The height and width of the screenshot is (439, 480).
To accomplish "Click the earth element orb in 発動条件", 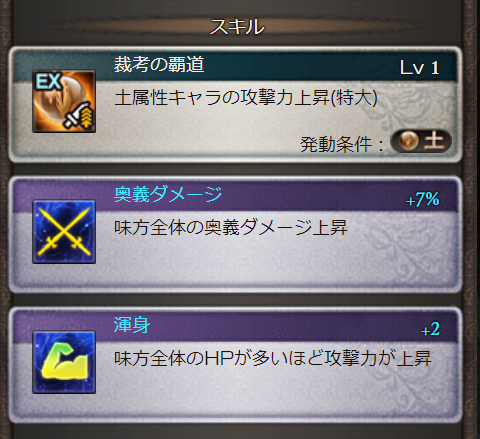I will click(407, 141).
